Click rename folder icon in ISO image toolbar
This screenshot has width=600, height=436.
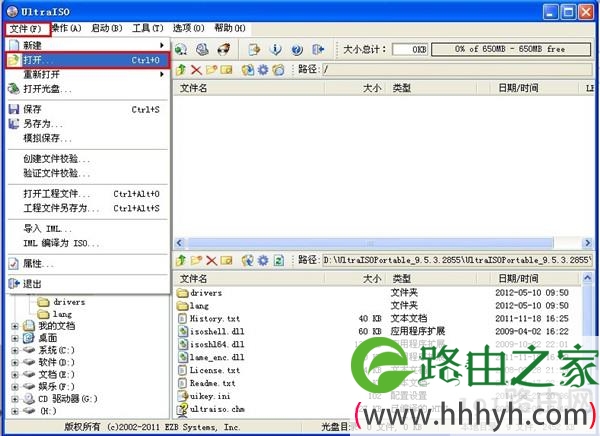tap(226, 70)
